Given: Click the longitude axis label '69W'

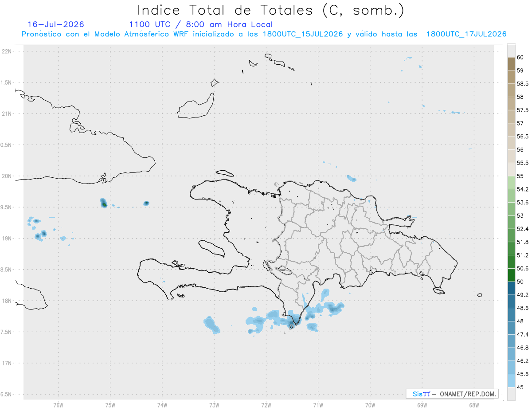Looking at the screenshot, I should pos(422,404).
